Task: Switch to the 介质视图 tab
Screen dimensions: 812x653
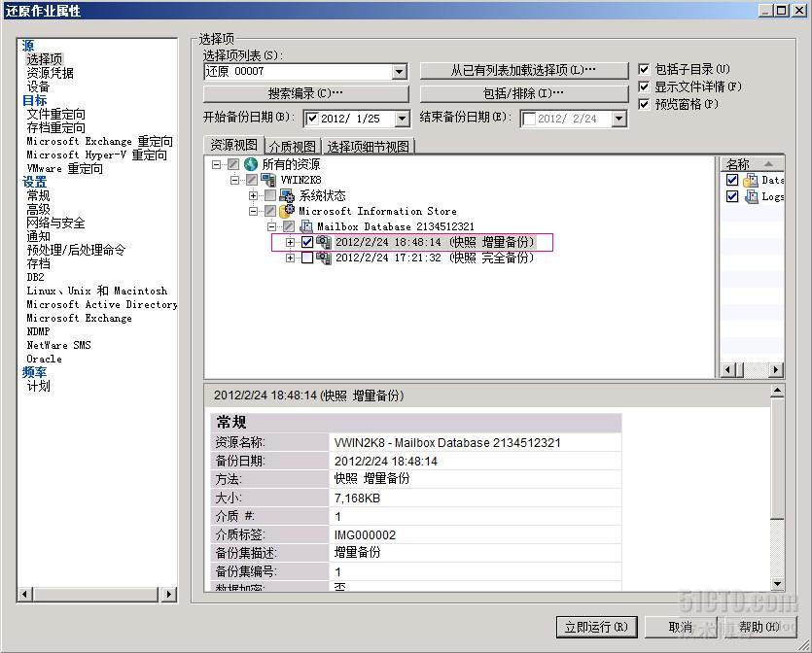Action: click(293, 147)
